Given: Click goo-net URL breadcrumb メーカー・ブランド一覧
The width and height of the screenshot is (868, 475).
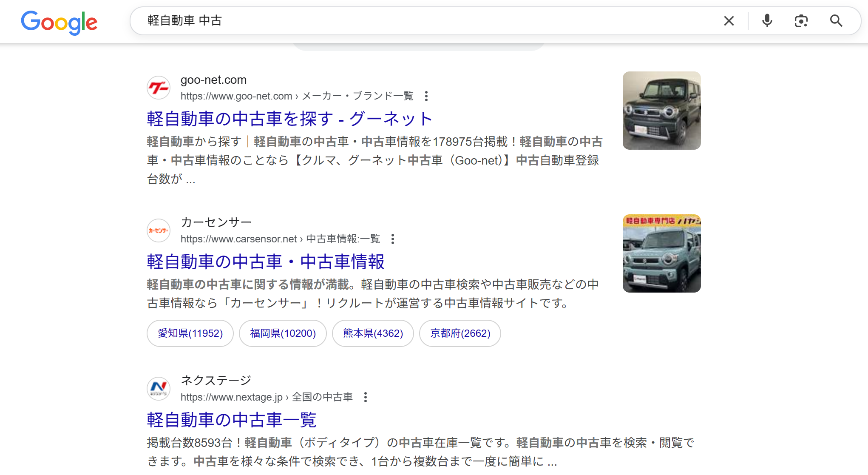Looking at the screenshot, I should click(x=357, y=96).
